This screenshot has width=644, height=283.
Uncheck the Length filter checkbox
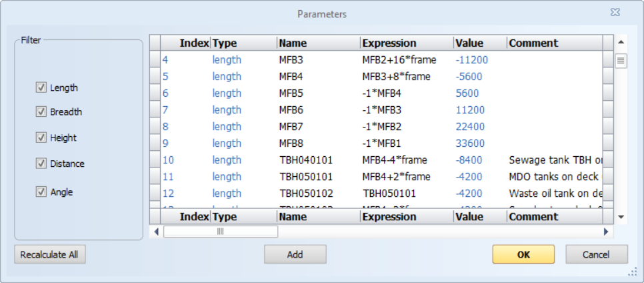point(41,87)
